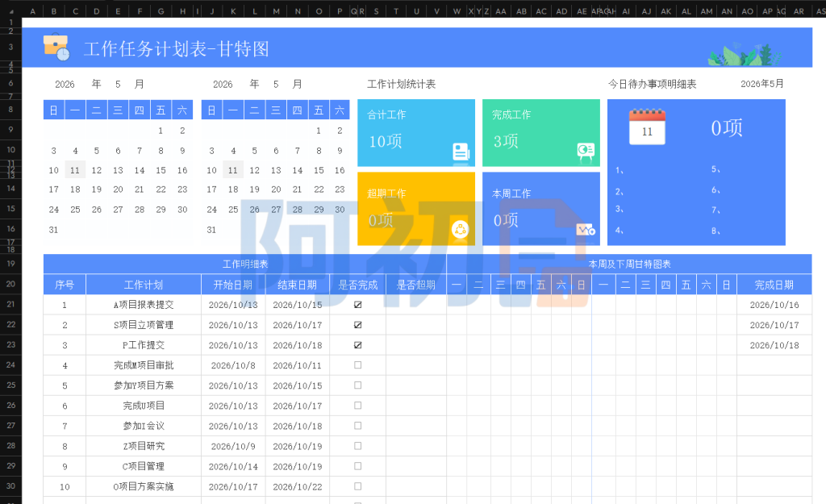Image resolution: width=826 pixels, height=504 pixels.
Task: Uncheck the completion box for S项目立项管理
Action: 357,325
